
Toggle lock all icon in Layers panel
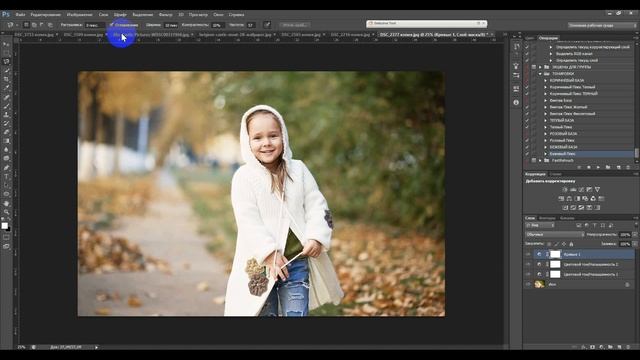[x=571, y=244]
